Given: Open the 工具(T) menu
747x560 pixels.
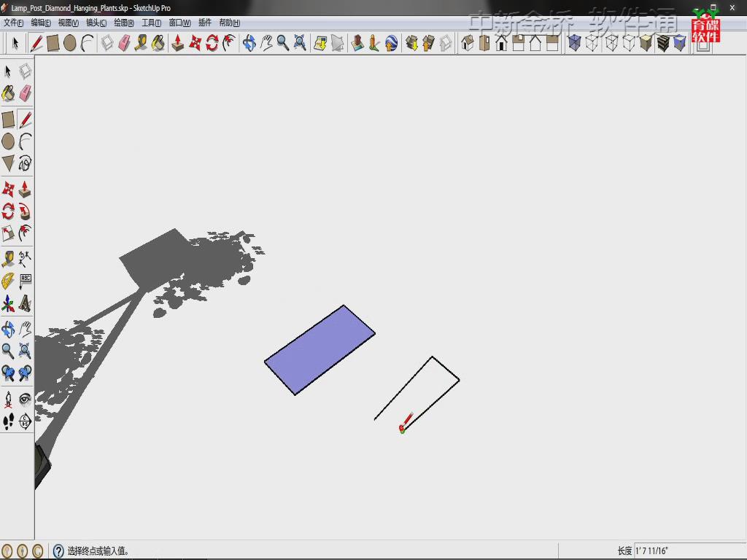Looking at the screenshot, I should click(x=152, y=23).
